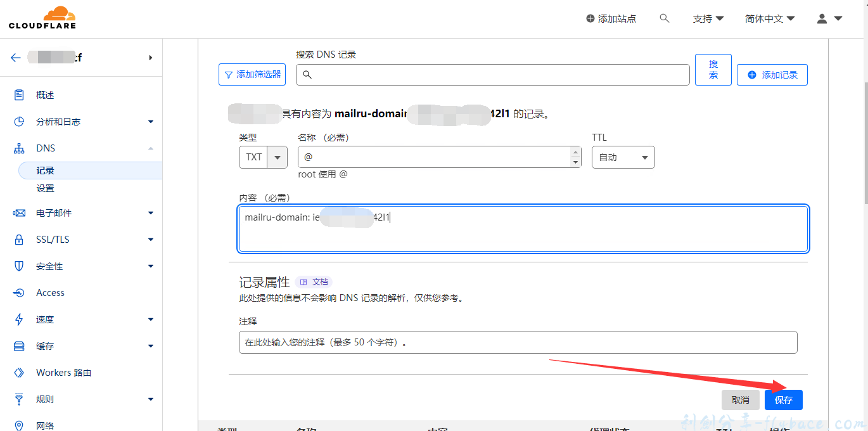This screenshot has width=868, height=431.
Task: Click the SSL/TLS padlock icon
Action: [x=18, y=239]
